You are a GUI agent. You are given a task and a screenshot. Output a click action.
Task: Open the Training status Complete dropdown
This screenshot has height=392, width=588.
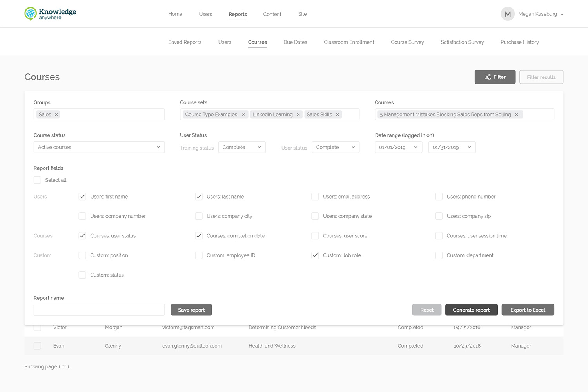point(242,147)
